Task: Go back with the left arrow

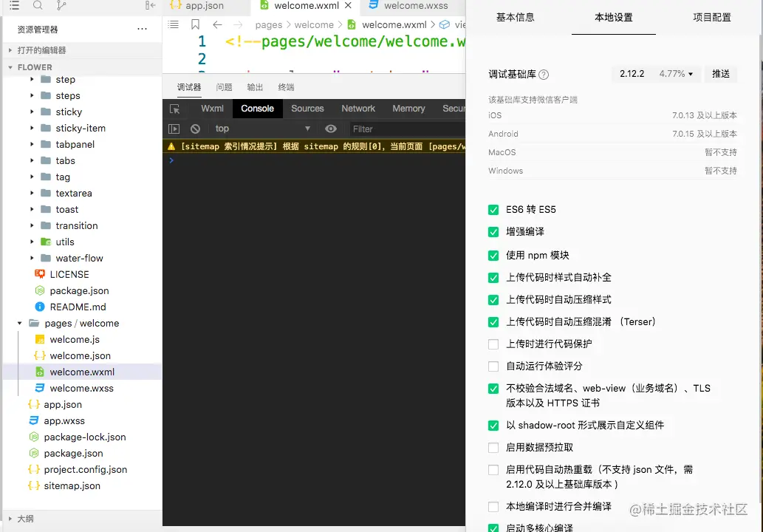Action: click(x=217, y=24)
